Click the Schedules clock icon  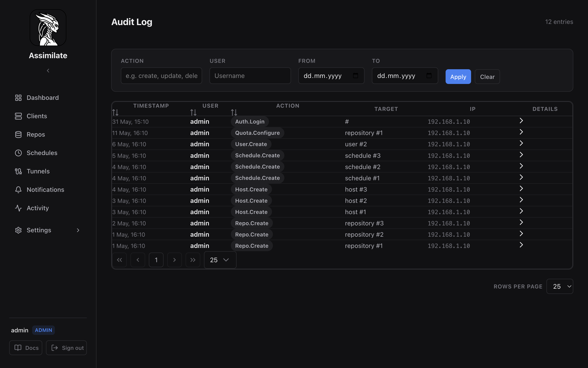pyautogui.click(x=18, y=153)
